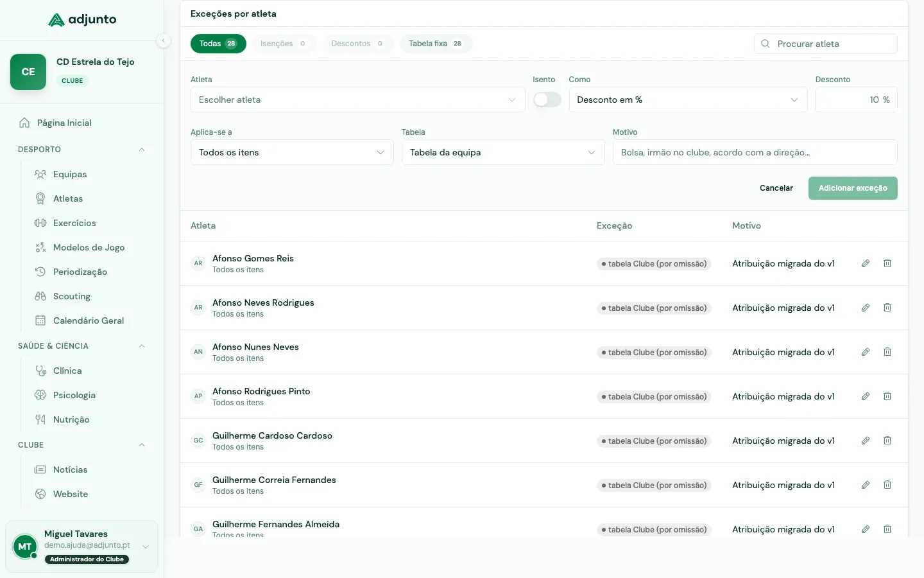The width and height of the screenshot is (924, 578).
Task: Collapse the SAÚDE & CIÊNCIA section
Action: pos(142,346)
